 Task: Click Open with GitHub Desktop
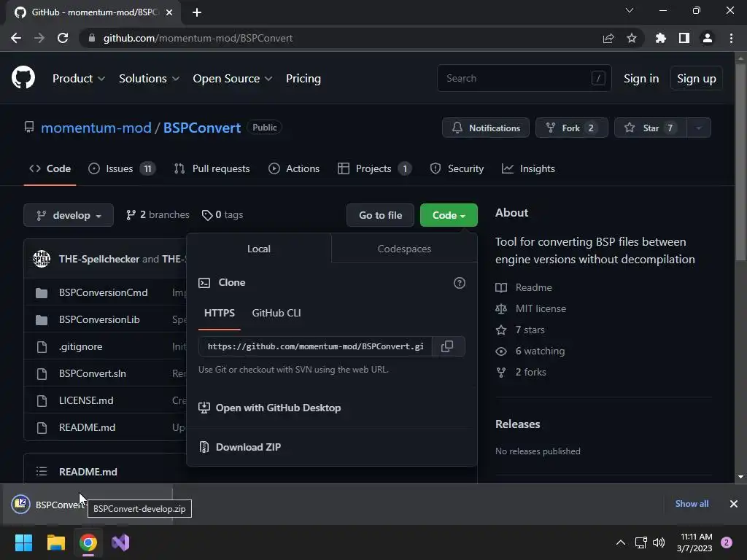pyautogui.click(x=270, y=408)
